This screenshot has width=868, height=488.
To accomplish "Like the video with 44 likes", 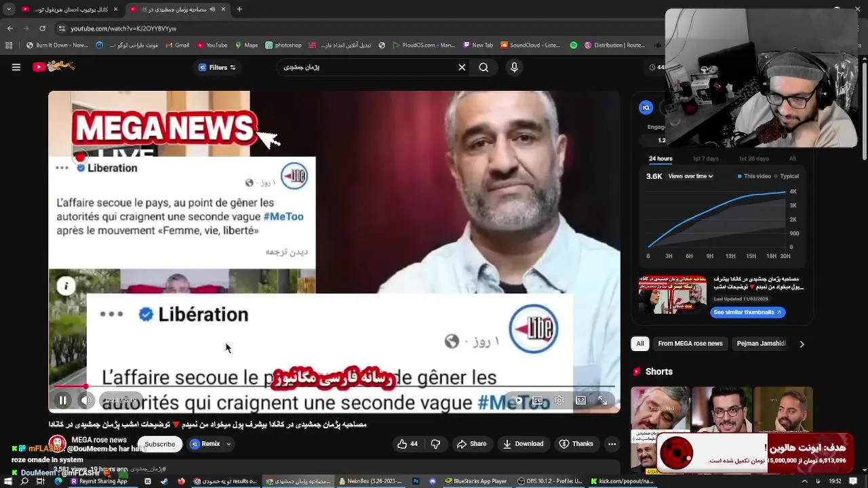I will (x=408, y=444).
